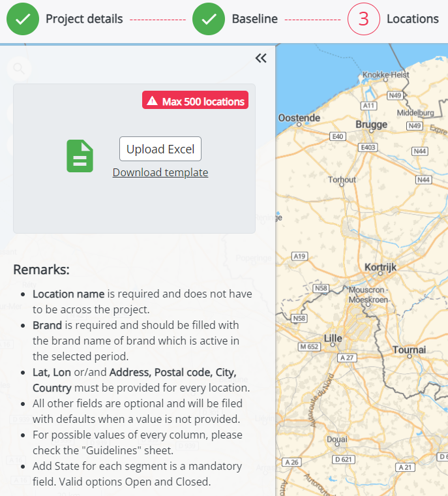
Task: Click the green spreadsheet file icon
Action: 80,156
